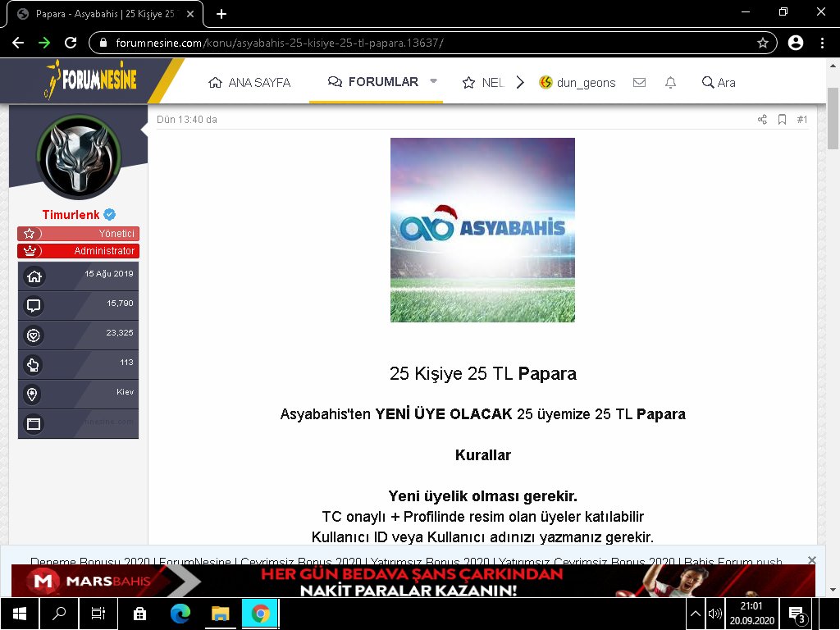Open Task View on the taskbar
Viewport: 840px width, 630px height.
tap(98, 614)
